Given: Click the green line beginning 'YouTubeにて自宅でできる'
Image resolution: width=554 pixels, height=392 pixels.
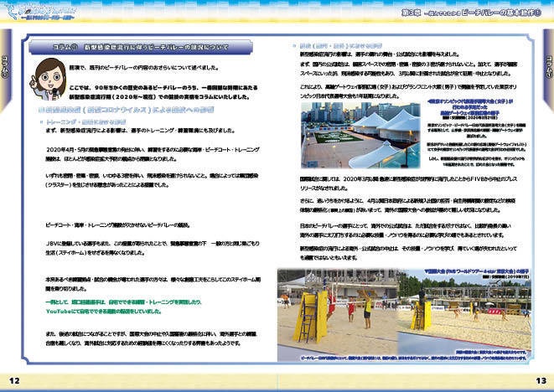Looking at the screenshot, I should (x=104, y=312).
